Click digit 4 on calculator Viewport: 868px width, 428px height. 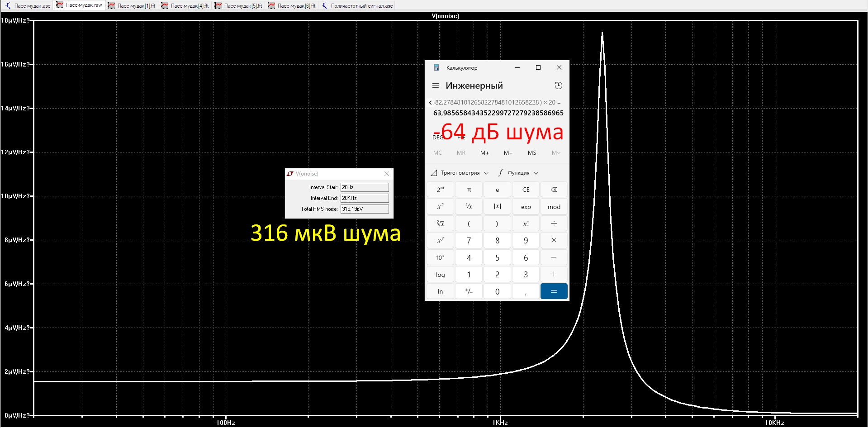click(469, 257)
